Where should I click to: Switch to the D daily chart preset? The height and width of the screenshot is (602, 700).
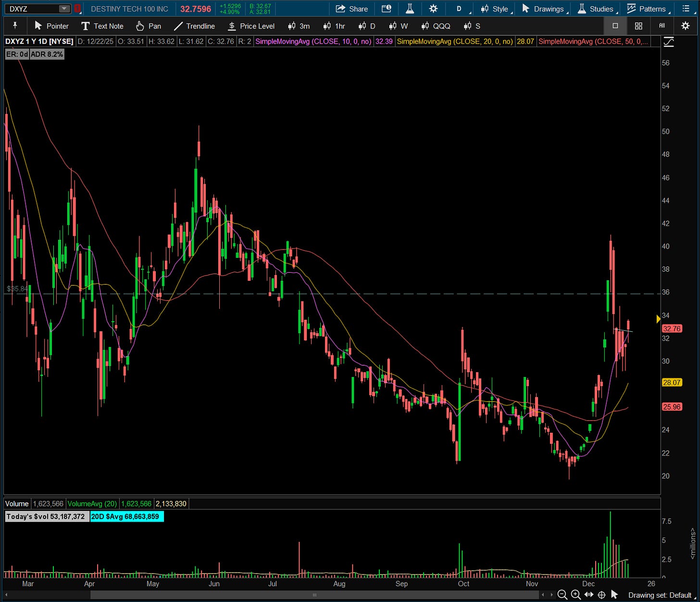point(366,26)
